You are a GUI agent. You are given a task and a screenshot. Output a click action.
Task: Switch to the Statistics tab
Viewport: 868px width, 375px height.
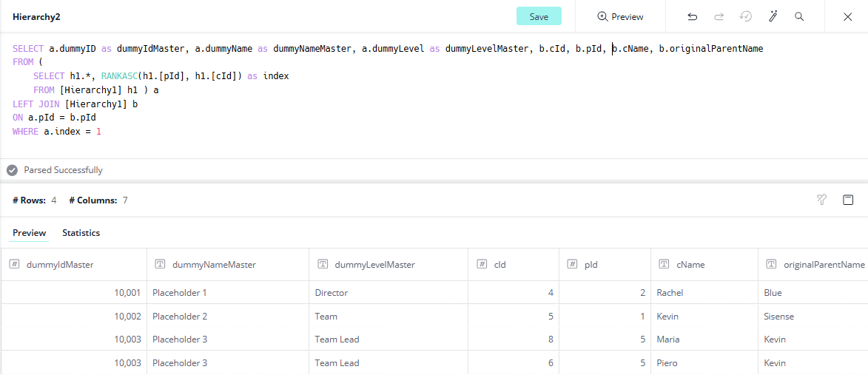(x=81, y=233)
